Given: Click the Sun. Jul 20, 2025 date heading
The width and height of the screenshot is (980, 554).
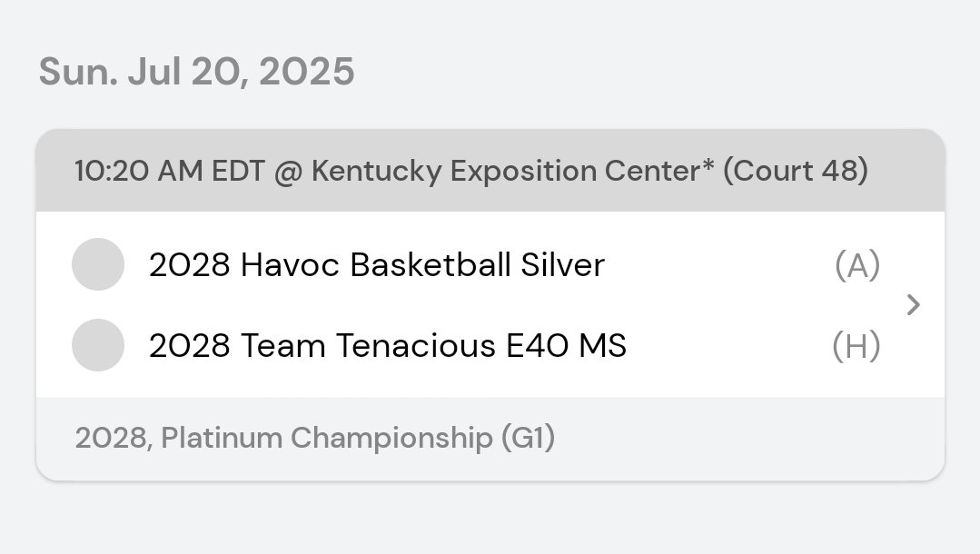Looking at the screenshot, I should tap(196, 72).
